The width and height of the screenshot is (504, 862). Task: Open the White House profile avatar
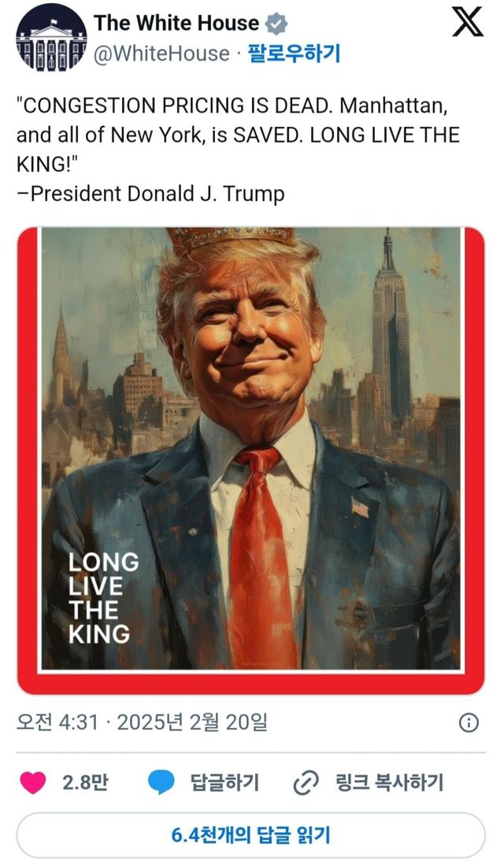point(52,37)
